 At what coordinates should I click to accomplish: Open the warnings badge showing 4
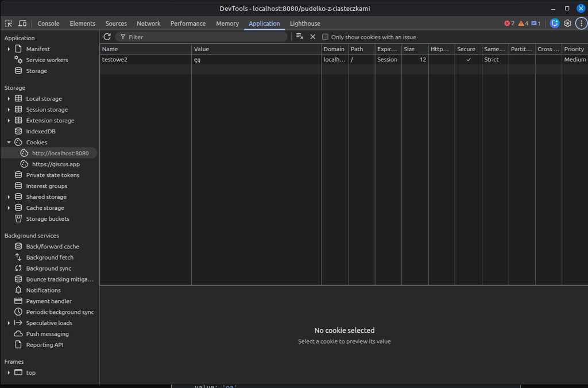tap(521, 23)
